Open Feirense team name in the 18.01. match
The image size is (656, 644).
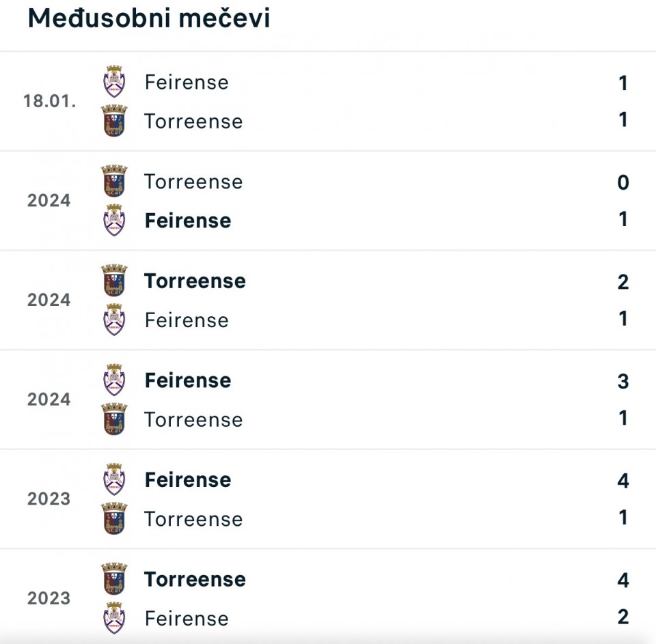click(x=187, y=82)
